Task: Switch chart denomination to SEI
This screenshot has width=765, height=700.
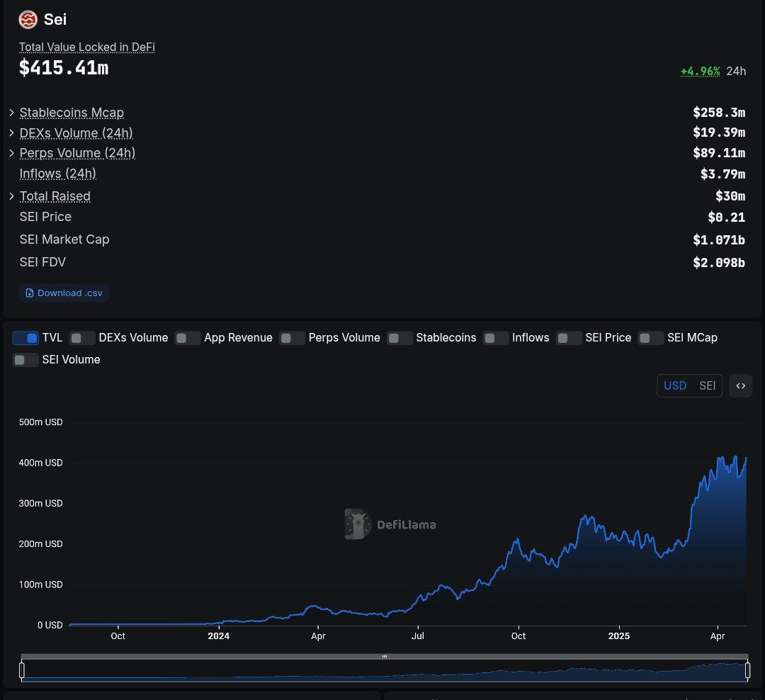Action: [707, 385]
